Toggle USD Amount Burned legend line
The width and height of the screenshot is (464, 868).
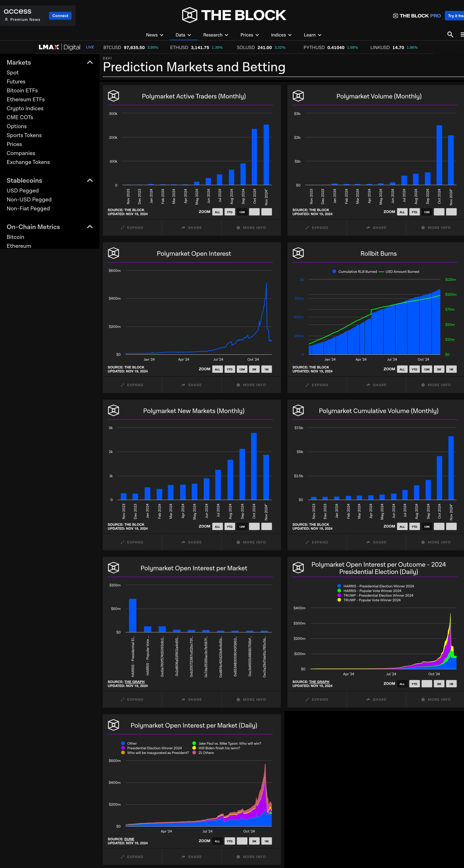[x=381, y=272]
